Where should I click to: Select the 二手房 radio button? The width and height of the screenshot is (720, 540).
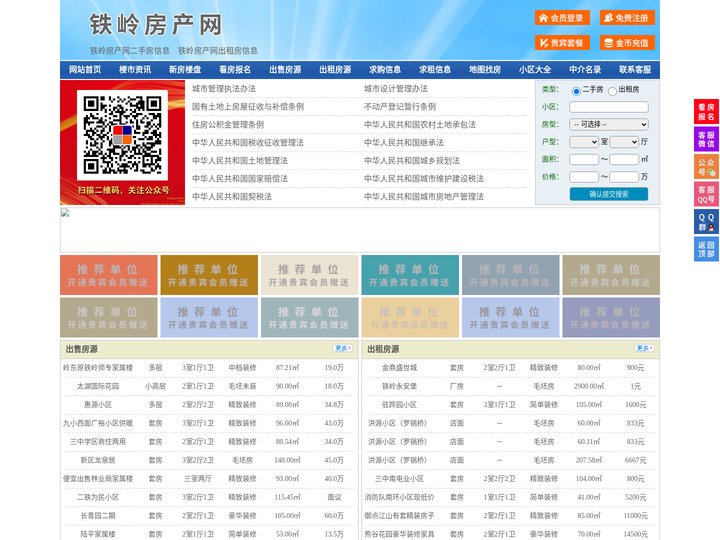point(576,91)
